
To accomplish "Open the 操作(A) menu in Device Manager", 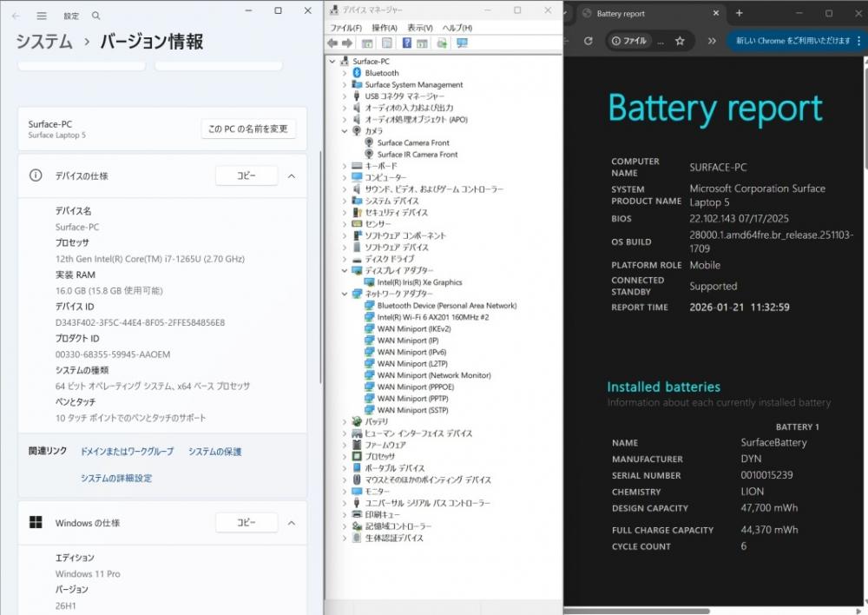I will 385,28.
